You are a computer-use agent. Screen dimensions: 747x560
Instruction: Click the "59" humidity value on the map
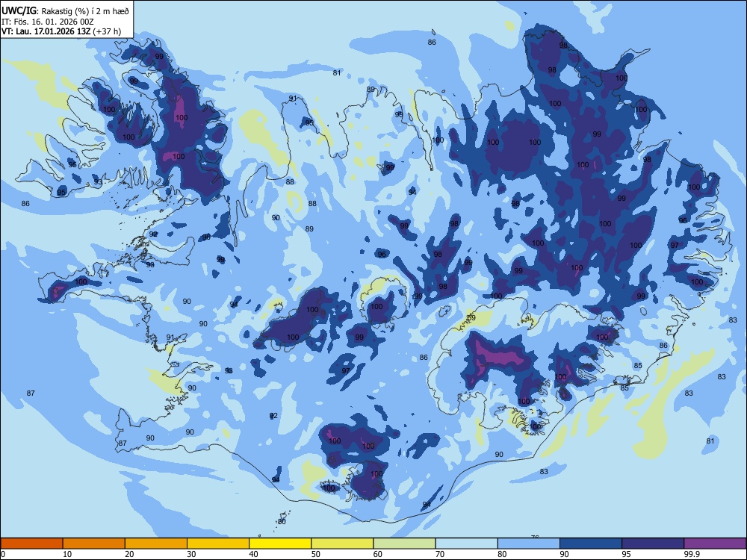coord(471,317)
